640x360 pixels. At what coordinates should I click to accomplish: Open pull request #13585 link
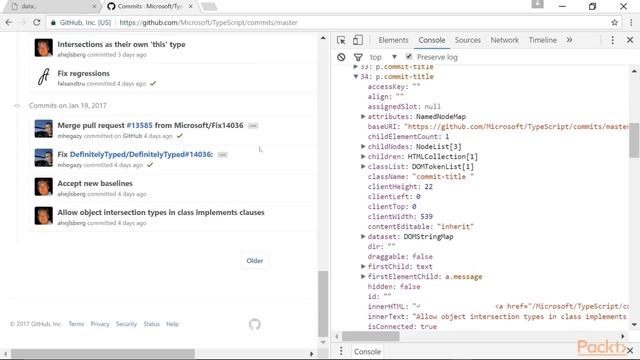pyautogui.click(x=139, y=125)
